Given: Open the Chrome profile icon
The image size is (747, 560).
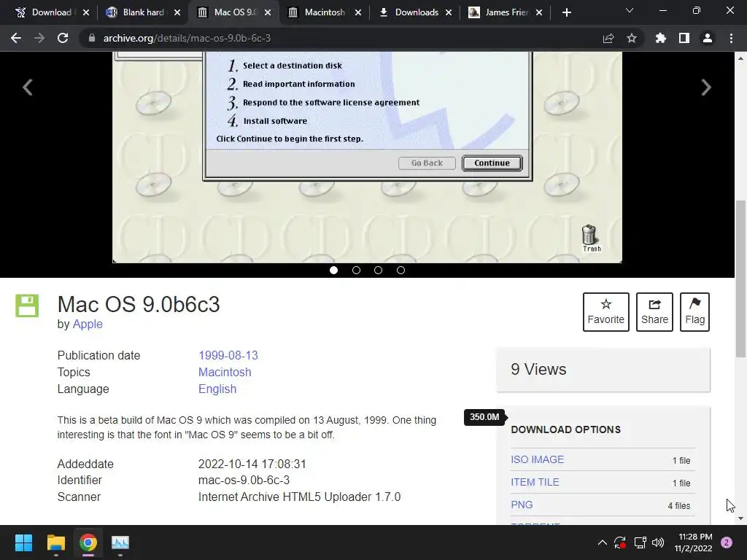Looking at the screenshot, I should tap(708, 38).
